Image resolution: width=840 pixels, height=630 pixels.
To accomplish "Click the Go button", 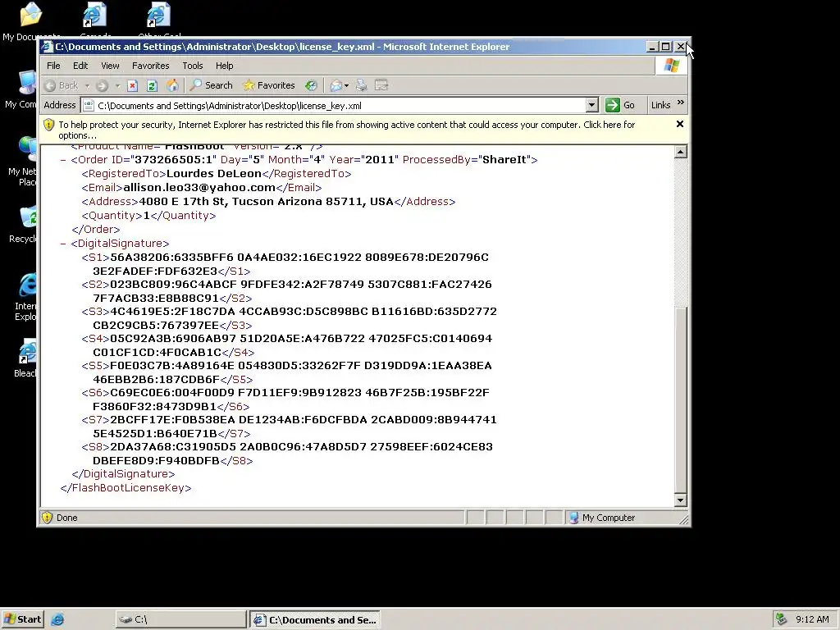I will 621,105.
